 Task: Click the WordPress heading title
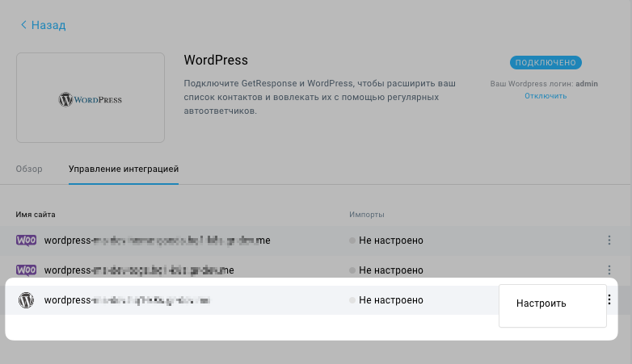216,60
